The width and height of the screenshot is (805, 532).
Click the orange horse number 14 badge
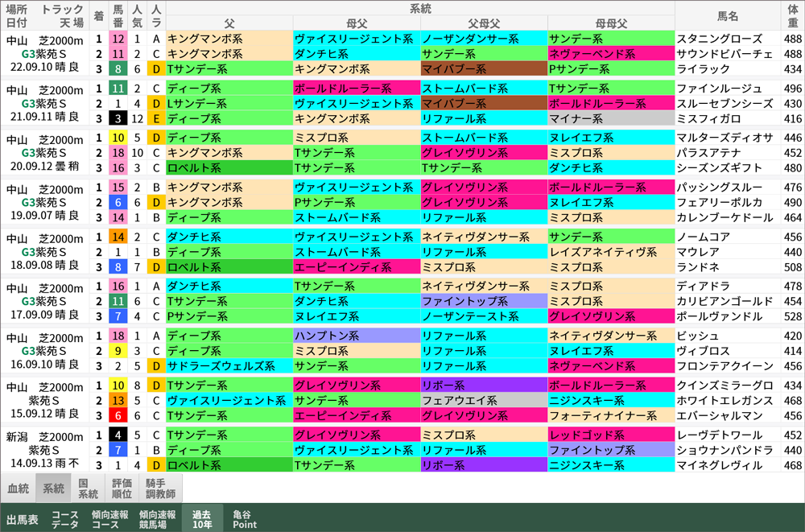point(118,237)
